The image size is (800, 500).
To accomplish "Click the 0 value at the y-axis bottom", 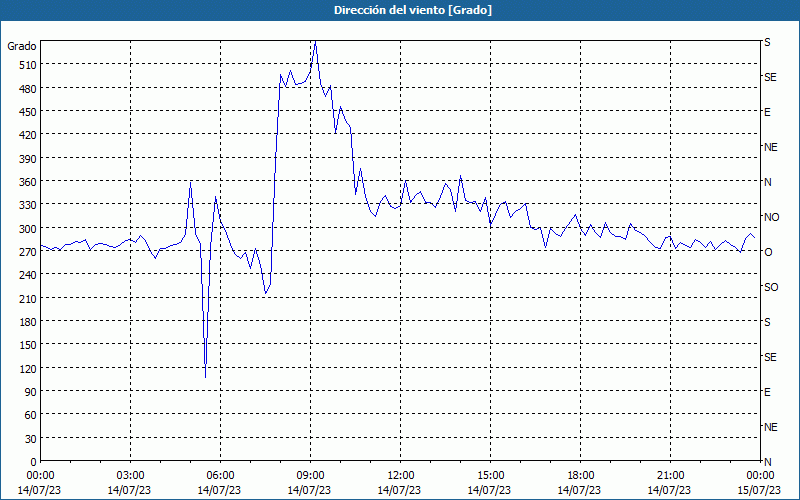I will tap(33, 462).
